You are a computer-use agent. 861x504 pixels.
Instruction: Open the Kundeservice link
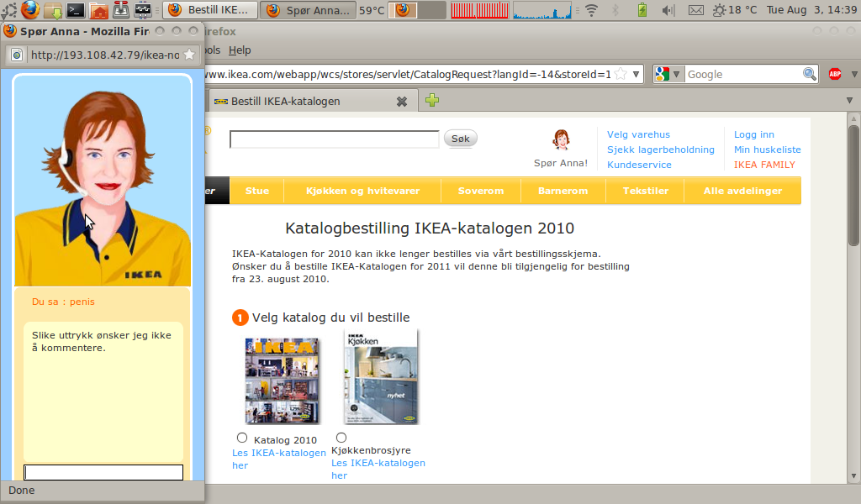[x=639, y=165]
